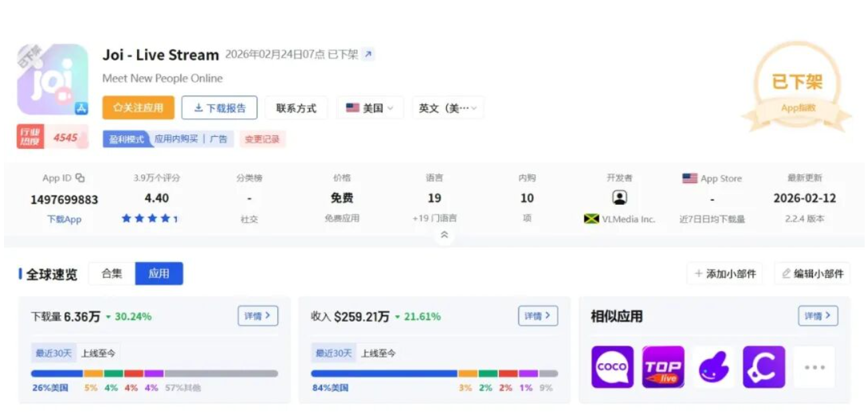This screenshot has width=868, height=419.
Task: Select the 应用 tab
Action: (159, 273)
